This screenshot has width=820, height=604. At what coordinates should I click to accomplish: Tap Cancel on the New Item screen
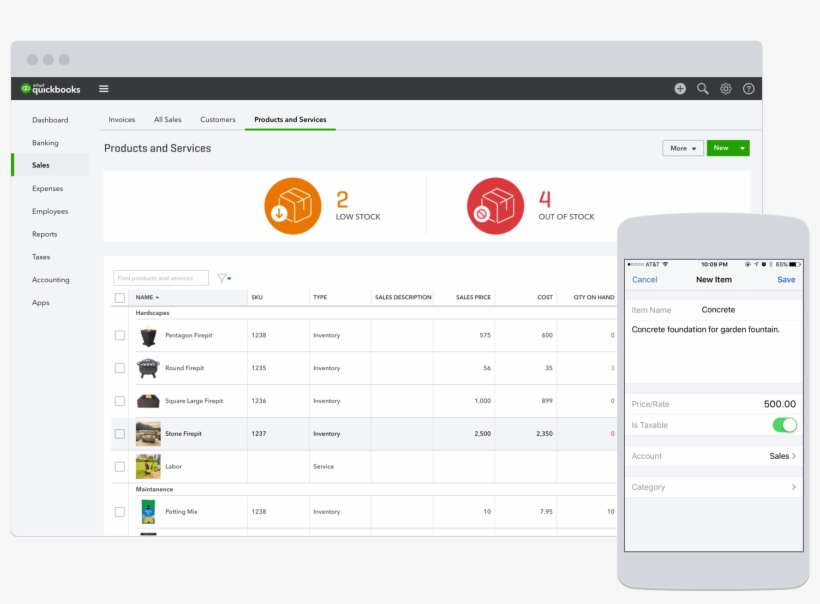click(645, 280)
